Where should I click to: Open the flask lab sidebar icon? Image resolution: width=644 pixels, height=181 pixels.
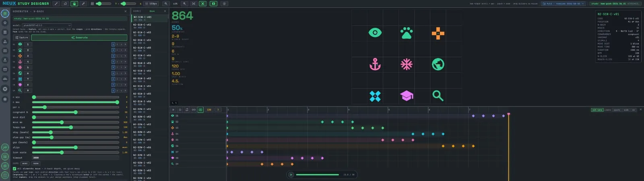pos(5,60)
